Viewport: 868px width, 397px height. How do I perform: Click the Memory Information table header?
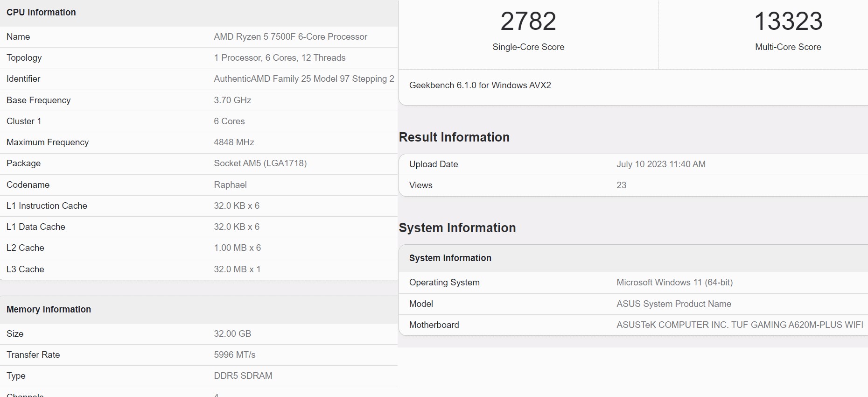49,310
